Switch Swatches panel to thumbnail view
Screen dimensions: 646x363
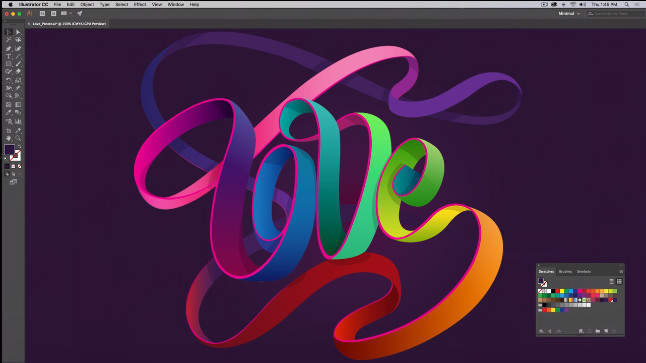[x=619, y=281]
